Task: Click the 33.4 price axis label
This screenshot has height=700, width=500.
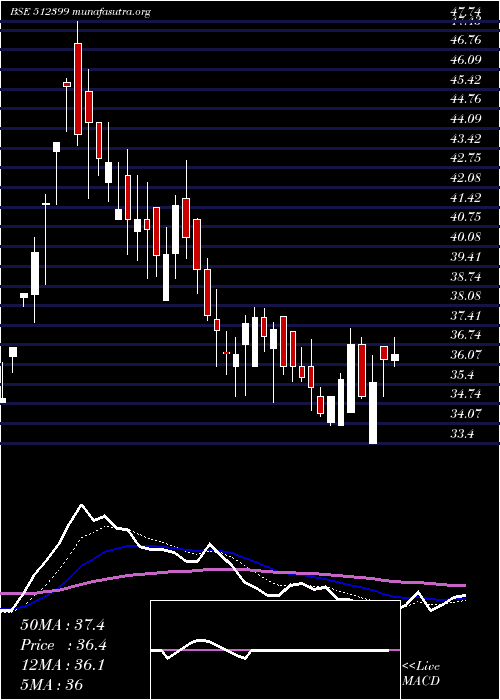Action: point(462,433)
